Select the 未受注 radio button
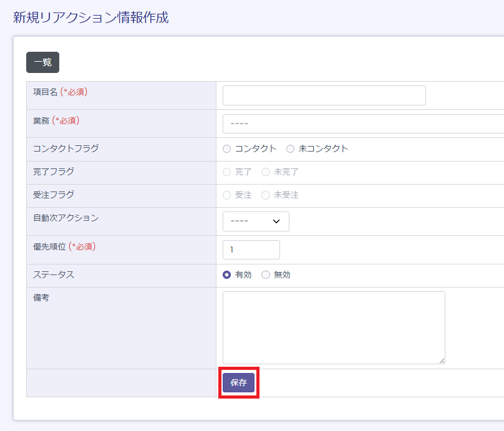The height and width of the screenshot is (431, 504). pyautogui.click(x=266, y=195)
